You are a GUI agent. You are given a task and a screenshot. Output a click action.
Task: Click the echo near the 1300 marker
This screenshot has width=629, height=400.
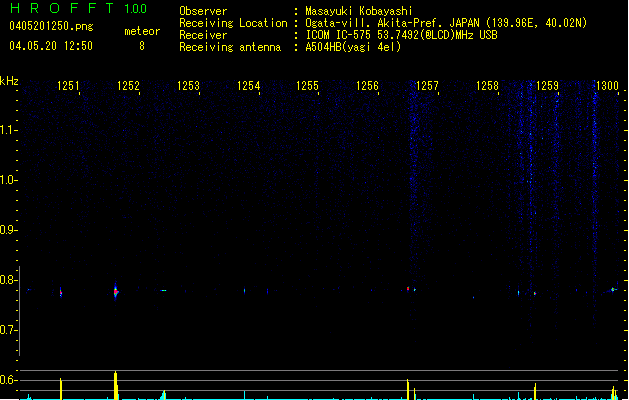click(613, 289)
